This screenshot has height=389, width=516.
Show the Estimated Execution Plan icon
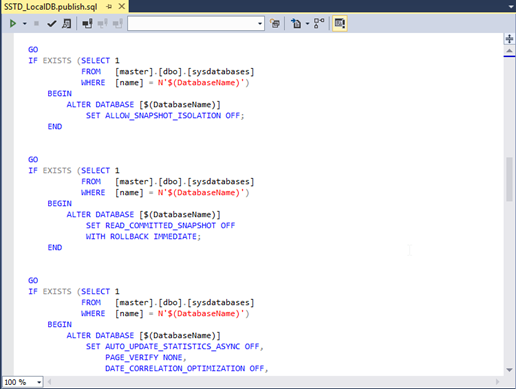click(x=67, y=24)
